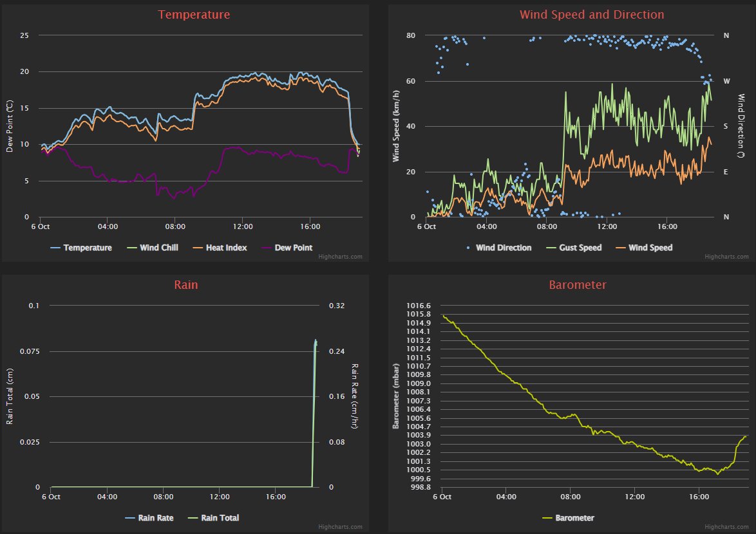Click the 08:00 label on Rain chart
The image size is (756, 534).
click(x=164, y=497)
